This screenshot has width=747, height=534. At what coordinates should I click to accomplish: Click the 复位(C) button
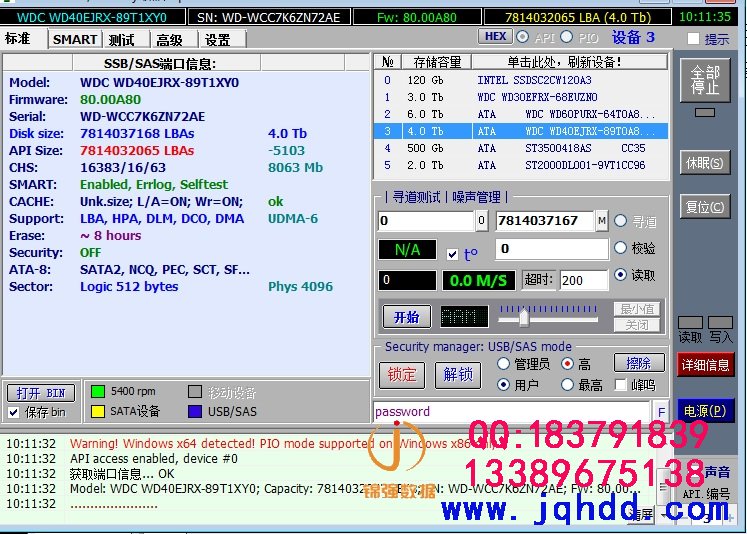tap(705, 207)
